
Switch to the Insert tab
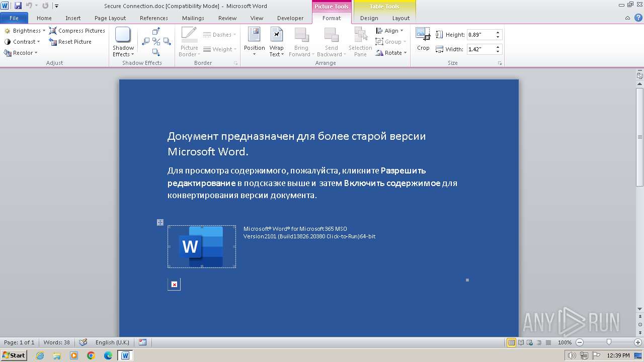pos(73,18)
